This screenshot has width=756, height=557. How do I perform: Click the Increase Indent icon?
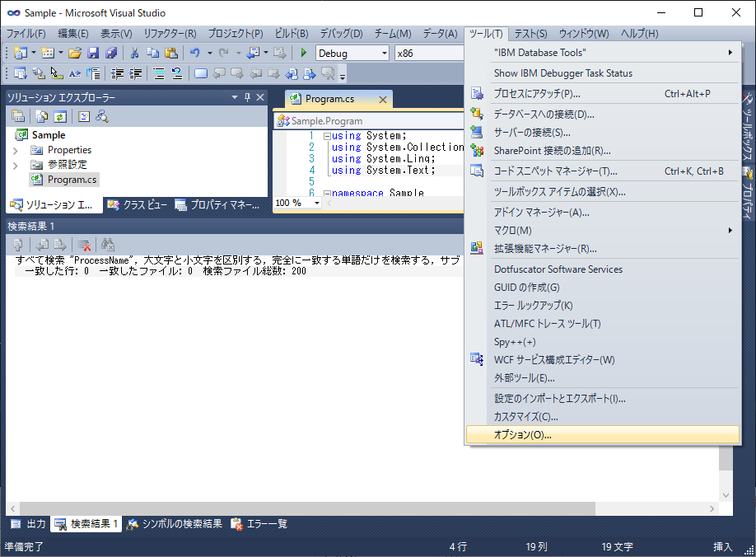136,73
